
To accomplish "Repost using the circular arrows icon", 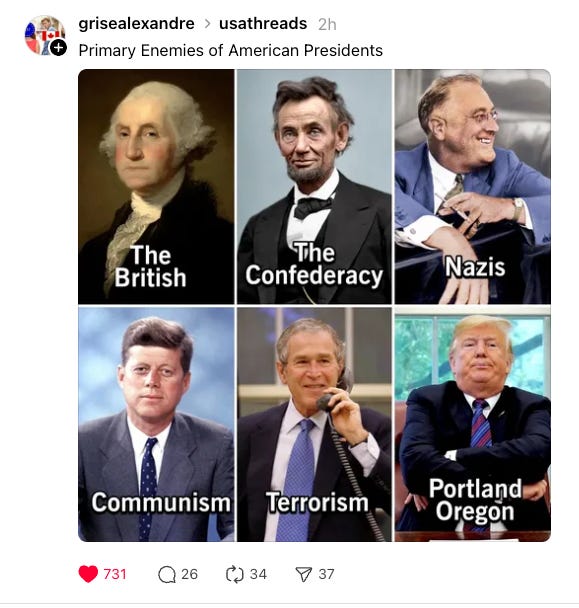I will click(x=235, y=574).
